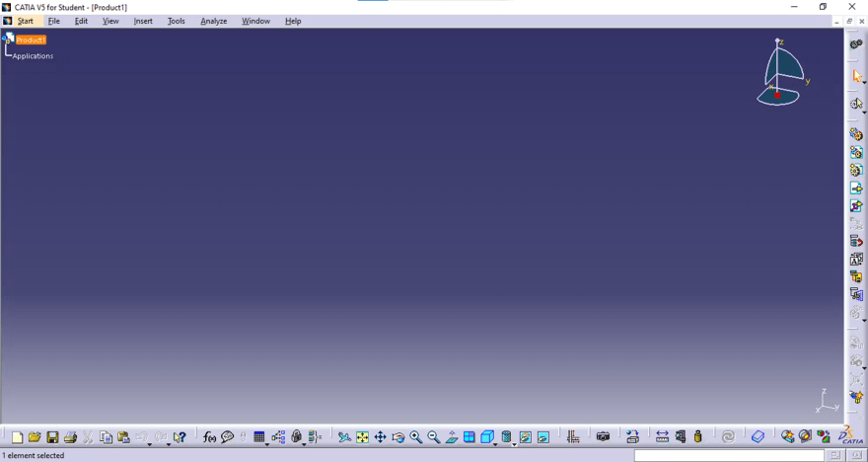Viewport: 868px width, 462px height.
Task: Open the Window menu
Action: pos(255,21)
